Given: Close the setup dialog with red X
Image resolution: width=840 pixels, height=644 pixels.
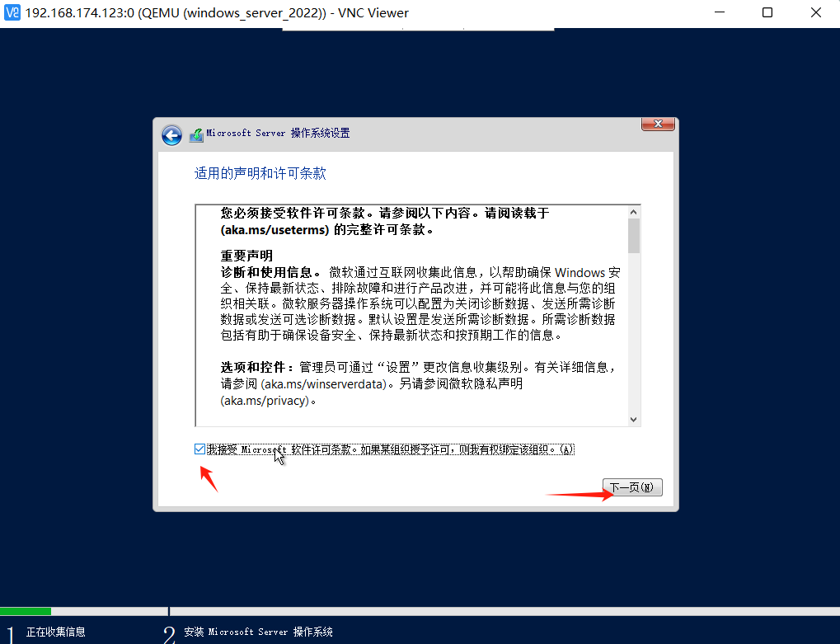Looking at the screenshot, I should tap(658, 124).
